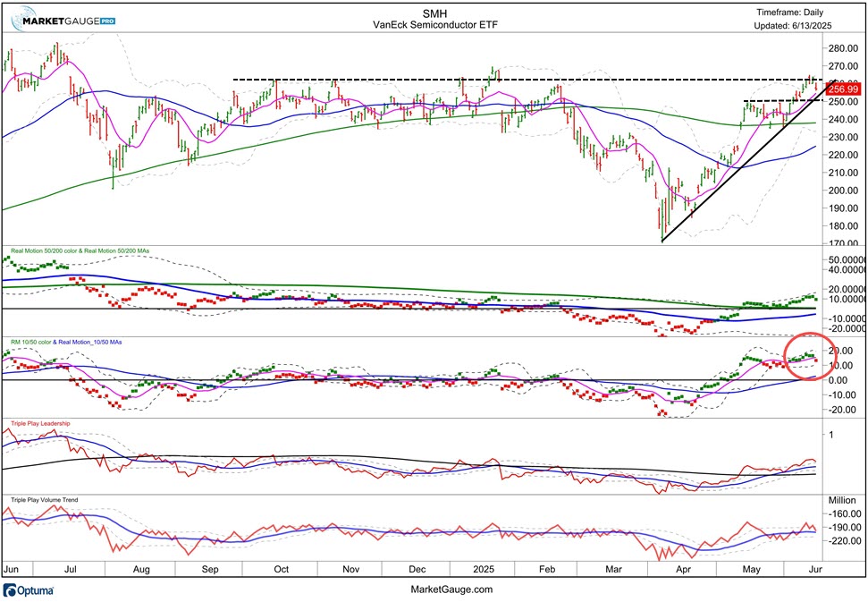This screenshot has height=602, width=868.
Task: Select the black rising trendline's lower endpoint
Action: [662, 242]
